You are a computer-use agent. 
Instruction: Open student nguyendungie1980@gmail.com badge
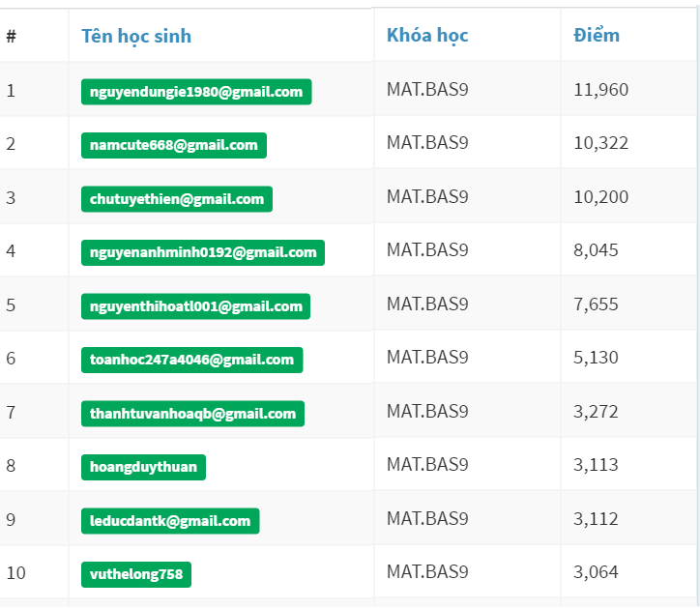196,92
